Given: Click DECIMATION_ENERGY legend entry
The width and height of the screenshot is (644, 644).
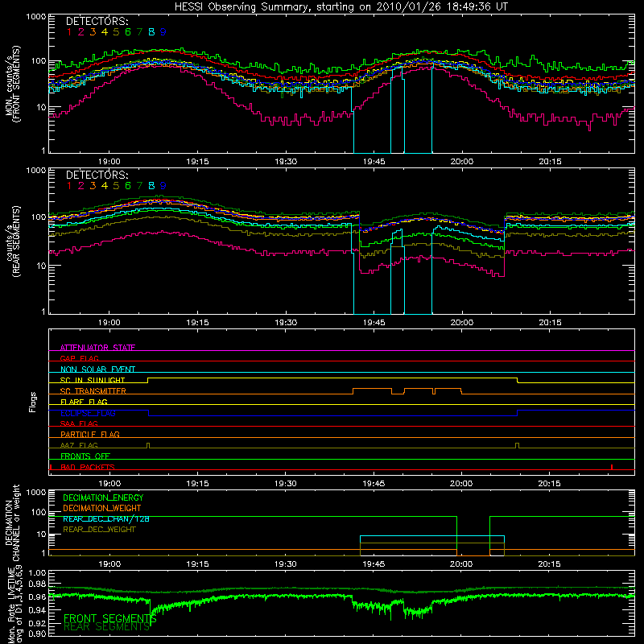Looking at the screenshot, I should 103,497.
